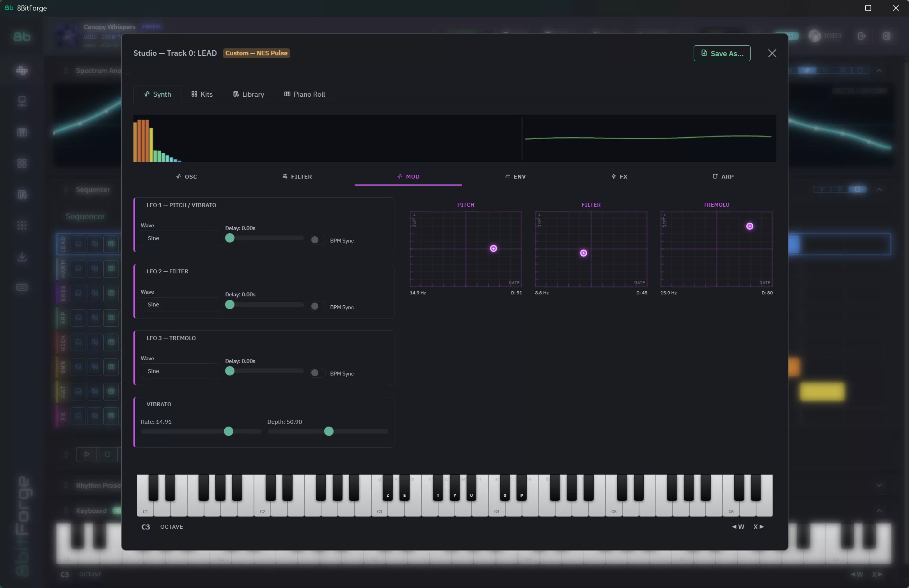This screenshot has width=909, height=588.
Task: Open the Kits grid icon in the sidebar
Action: coord(22,163)
